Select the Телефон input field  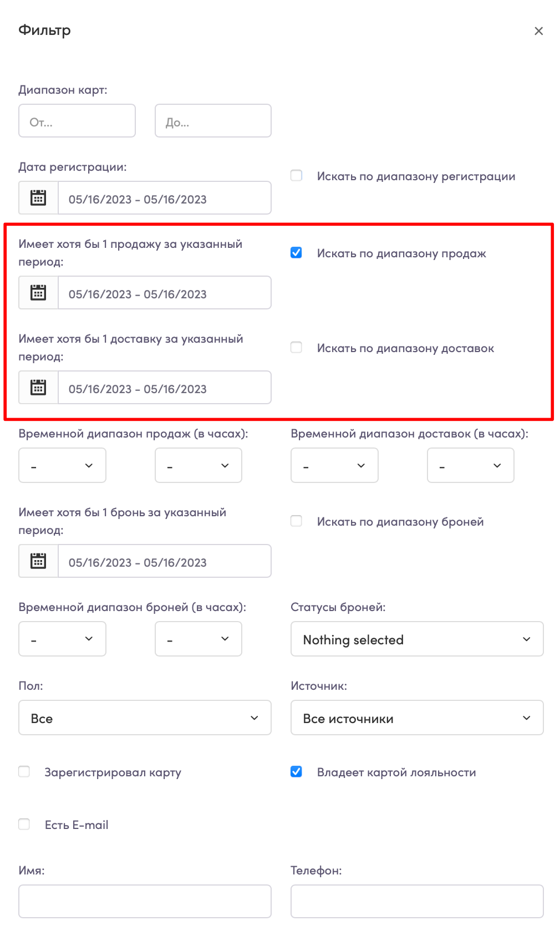point(417,901)
